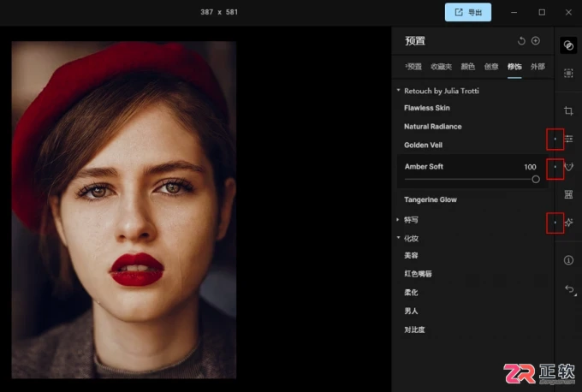This screenshot has width=582, height=392.
Task: Select the masking tool icon in sidebar
Action: pyautogui.click(x=568, y=73)
